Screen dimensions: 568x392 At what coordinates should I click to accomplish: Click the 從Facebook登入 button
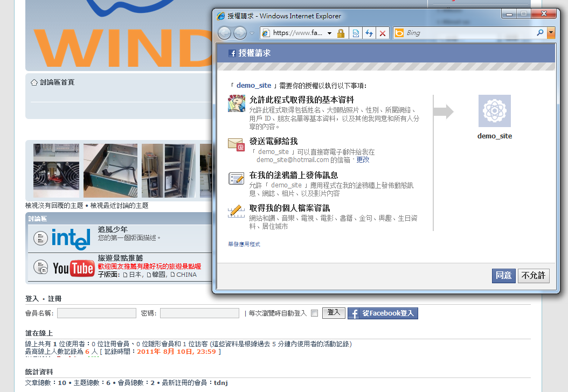(383, 313)
